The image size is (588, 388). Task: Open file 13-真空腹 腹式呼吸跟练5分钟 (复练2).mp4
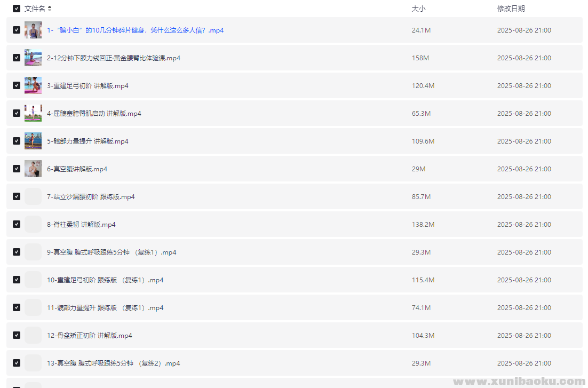click(x=113, y=363)
